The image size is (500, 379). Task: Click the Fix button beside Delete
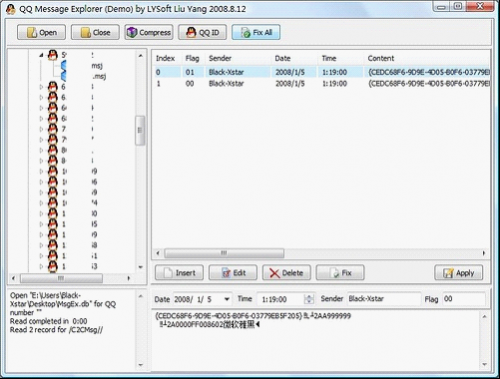click(340, 273)
